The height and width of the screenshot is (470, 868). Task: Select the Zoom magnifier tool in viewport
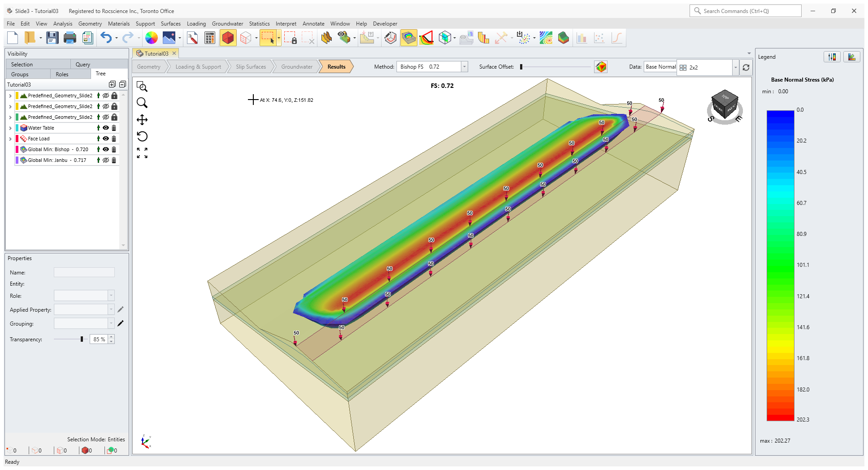tap(142, 103)
